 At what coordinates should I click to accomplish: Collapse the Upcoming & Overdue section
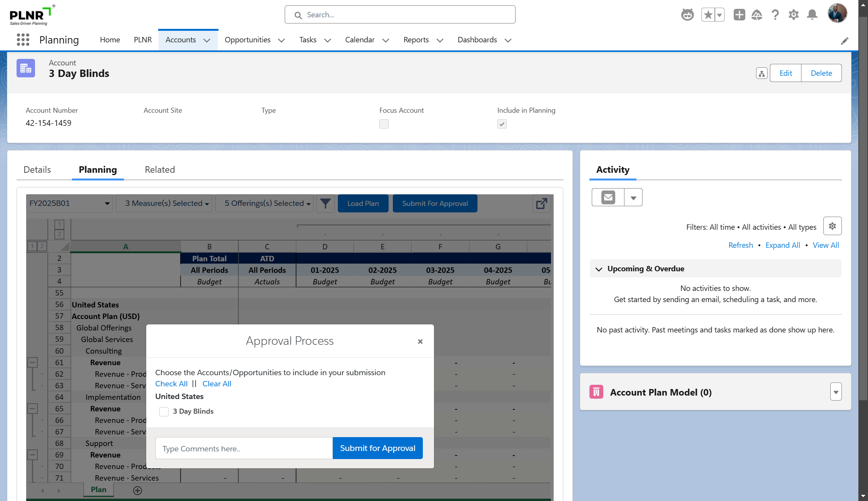point(599,269)
